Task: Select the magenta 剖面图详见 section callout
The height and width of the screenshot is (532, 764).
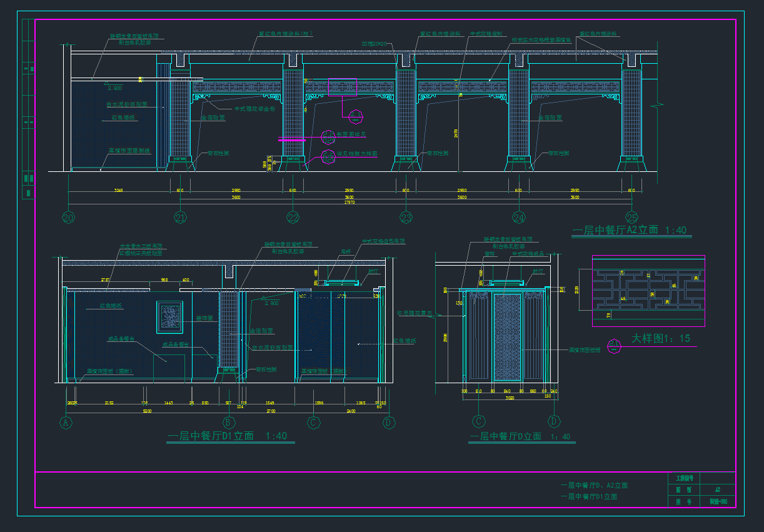Action: click(328, 136)
